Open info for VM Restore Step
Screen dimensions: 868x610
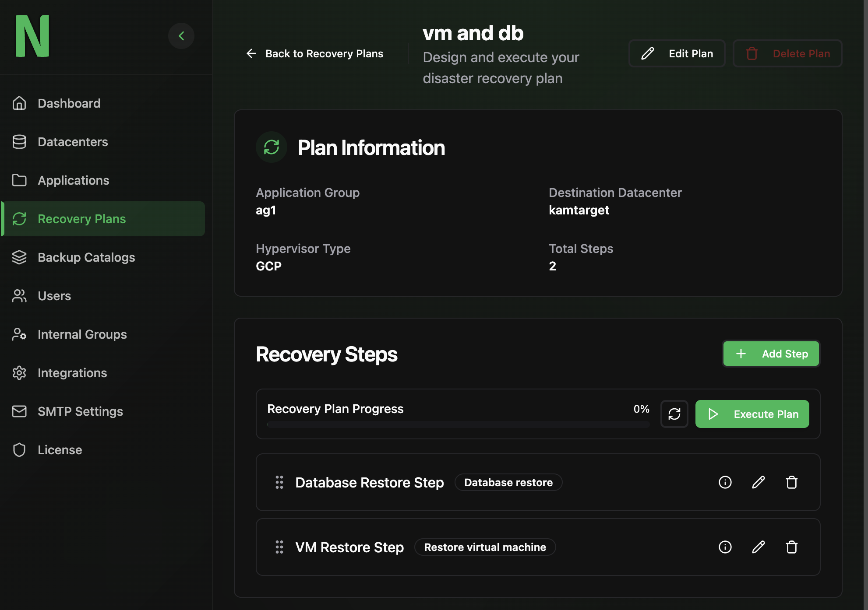pos(725,547)
